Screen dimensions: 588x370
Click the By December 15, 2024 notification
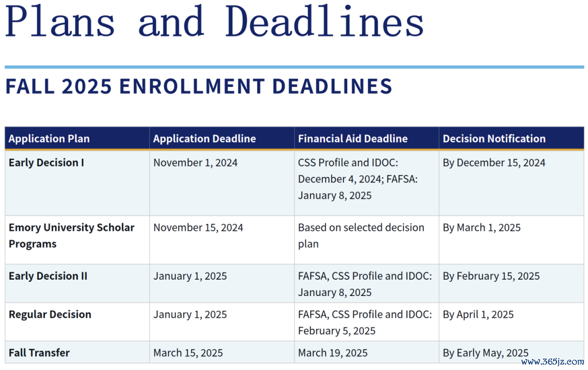494,163
